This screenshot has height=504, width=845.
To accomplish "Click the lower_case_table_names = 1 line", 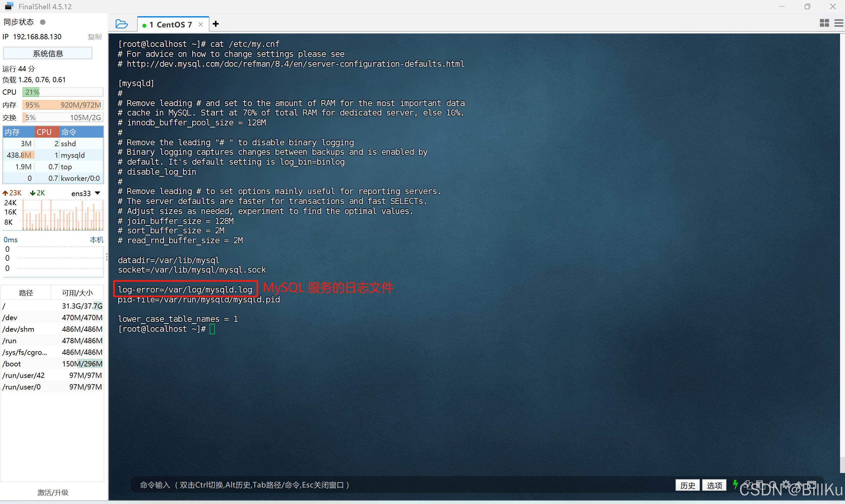I will (x=178, y=319).
